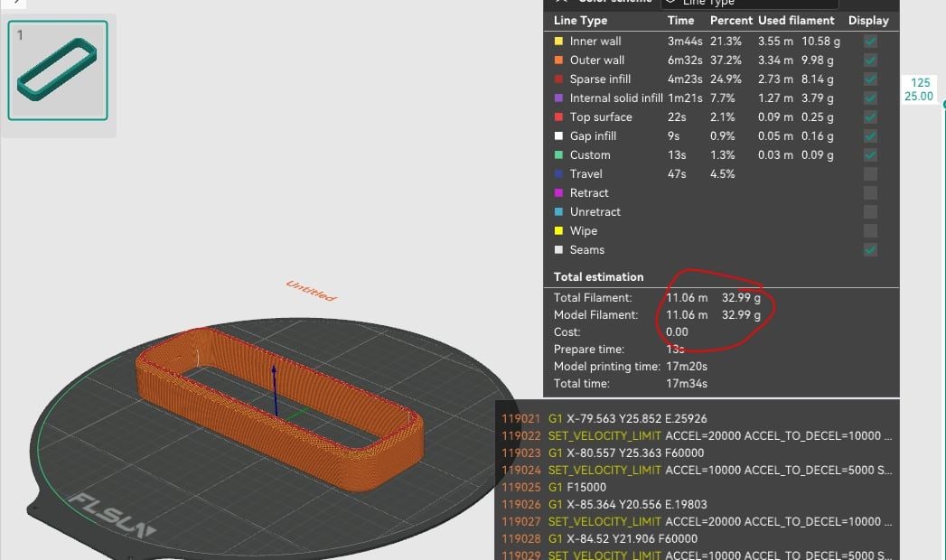946x560 pixels.
Task: Enable Travel display checkbox
Action: [x=870, y=174]
